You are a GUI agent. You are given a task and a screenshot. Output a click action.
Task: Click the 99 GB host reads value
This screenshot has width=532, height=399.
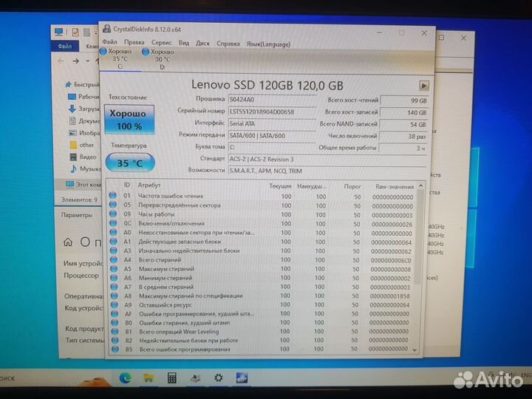pyautogui.click(x=404, y=100)
